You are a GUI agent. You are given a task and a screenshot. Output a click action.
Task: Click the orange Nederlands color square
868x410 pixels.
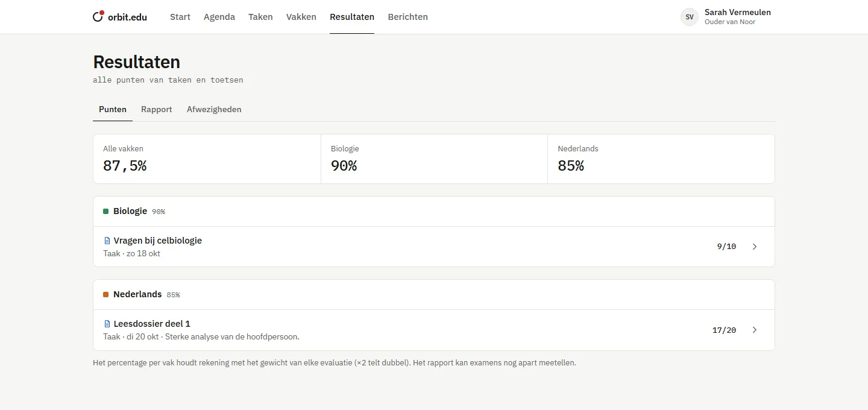tap(105, 295)
